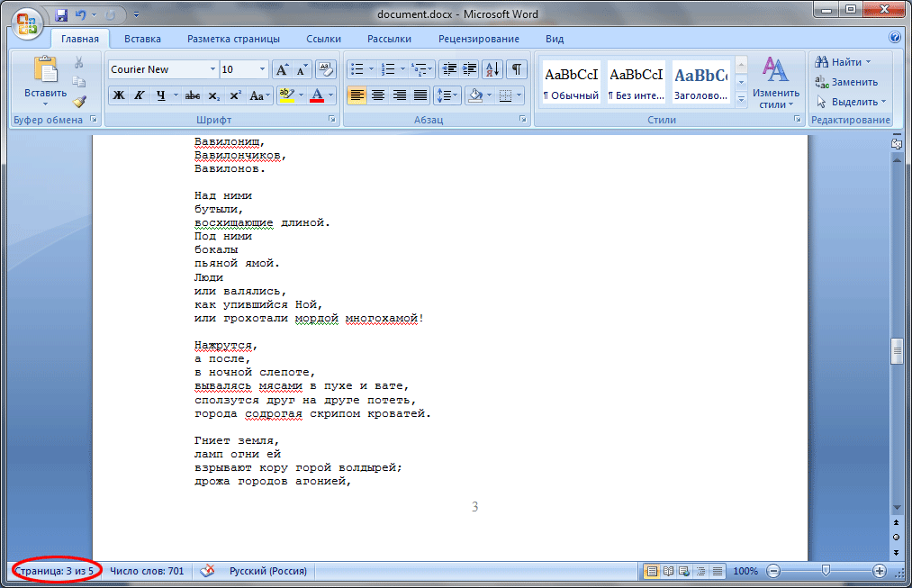Increase font size with Grow Font icon
The width and height of the screenshot is (912, 588).
click(x=282, y=69)
